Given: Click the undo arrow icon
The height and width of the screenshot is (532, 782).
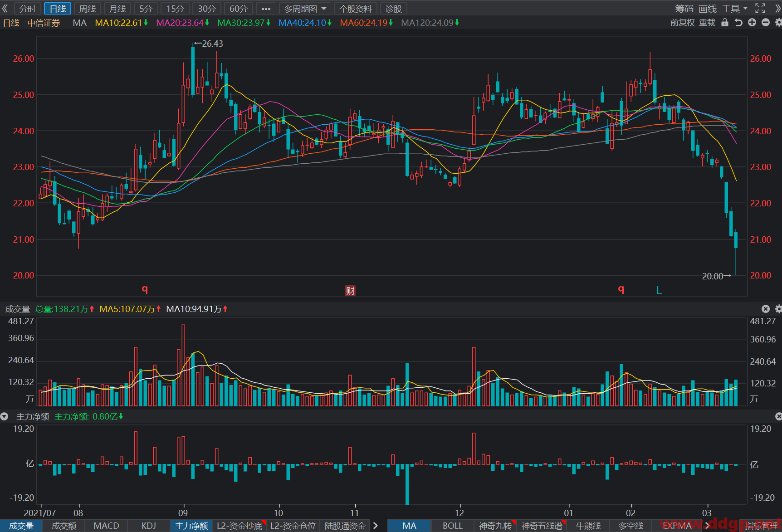Looking at the screenshot, I should tap(738, 23).
